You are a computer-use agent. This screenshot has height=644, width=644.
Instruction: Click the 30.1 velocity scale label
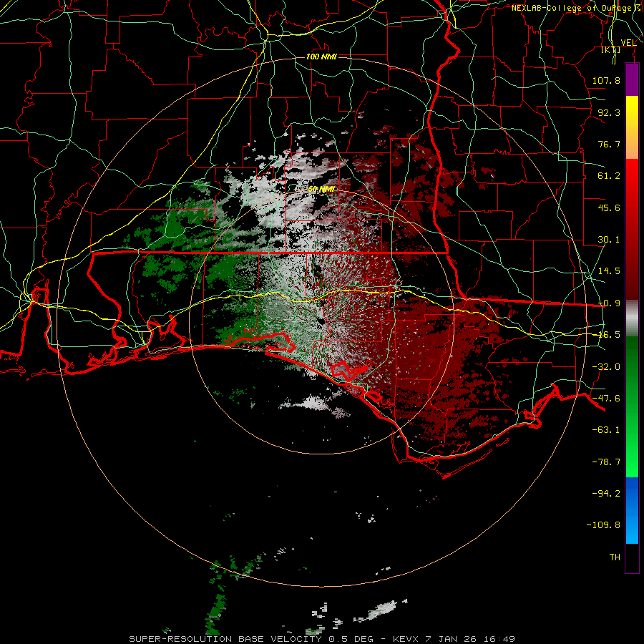point(609,240)
